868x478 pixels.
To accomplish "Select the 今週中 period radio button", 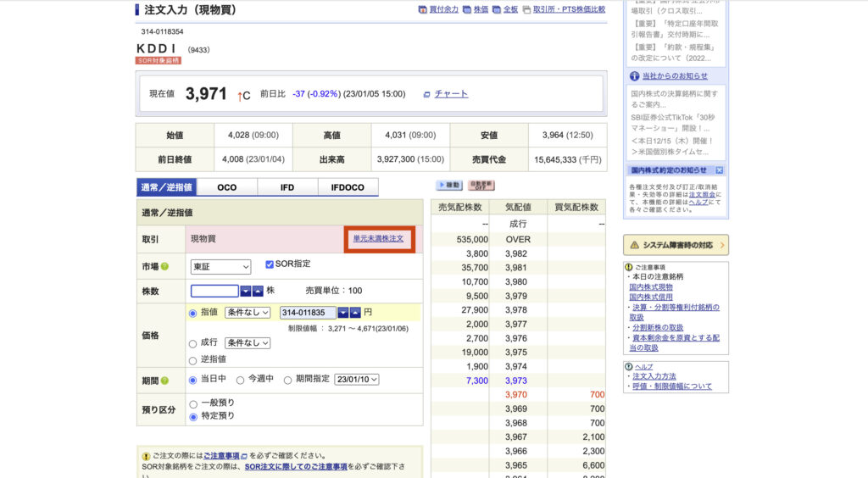I will (240, 380).
